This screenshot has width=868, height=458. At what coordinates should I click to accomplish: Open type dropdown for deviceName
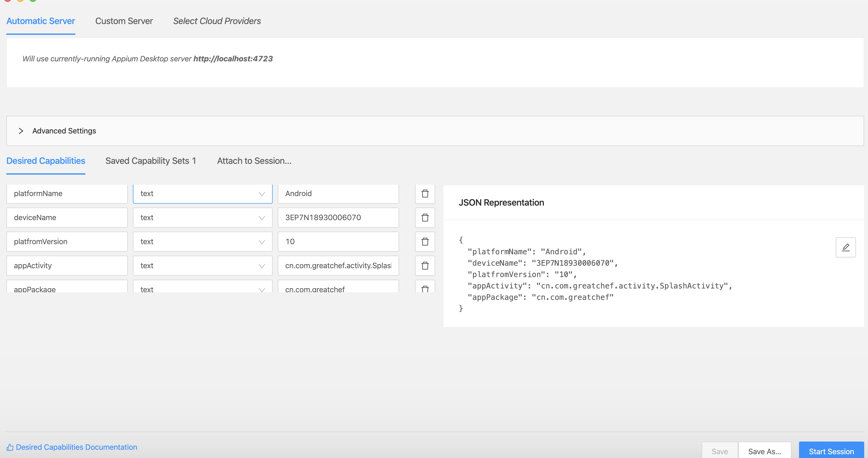pyautogui.click(x=202, y=217)
